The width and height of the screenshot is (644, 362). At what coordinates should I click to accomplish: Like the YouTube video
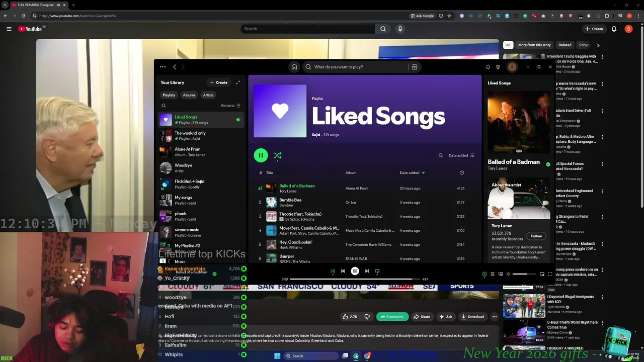(x=350, y=317)
